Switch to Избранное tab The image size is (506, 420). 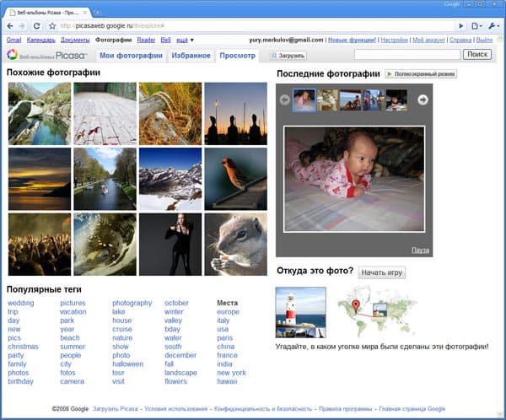point(191,56)
